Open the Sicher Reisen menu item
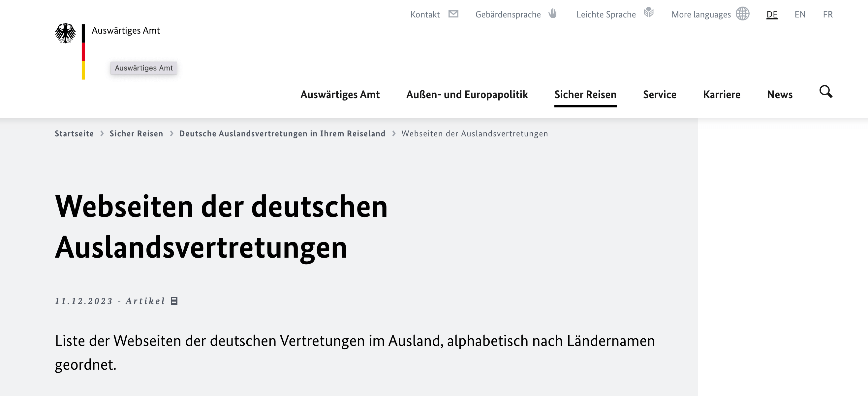The height and width of the screenshot is (396, 868). (x=585, y=95)
